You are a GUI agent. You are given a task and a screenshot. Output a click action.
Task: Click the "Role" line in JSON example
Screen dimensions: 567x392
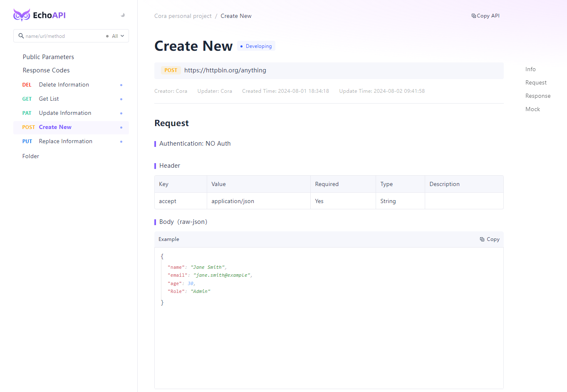(x=189, y=291)
